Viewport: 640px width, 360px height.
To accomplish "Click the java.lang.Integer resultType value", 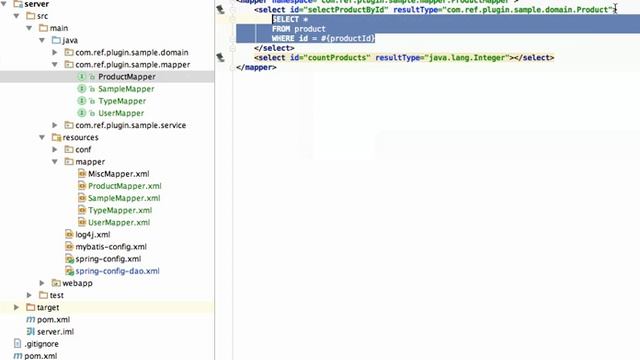I will point(468,58).
